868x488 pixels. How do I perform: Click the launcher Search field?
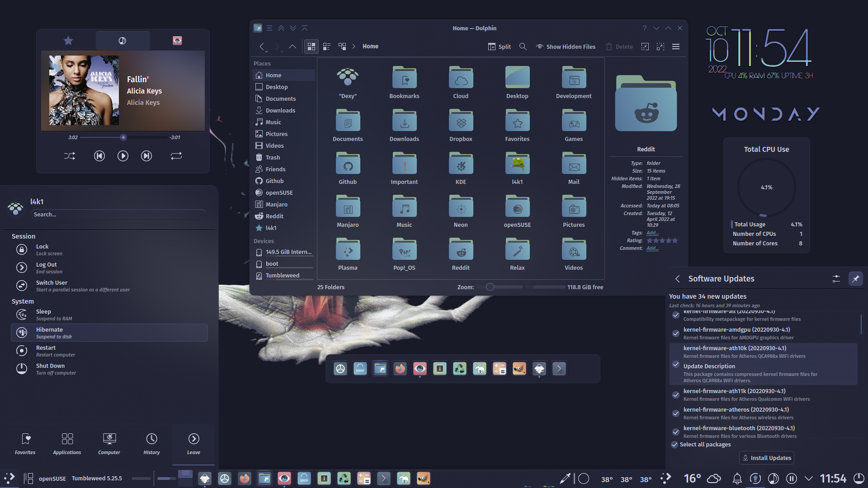coord(119,215)
